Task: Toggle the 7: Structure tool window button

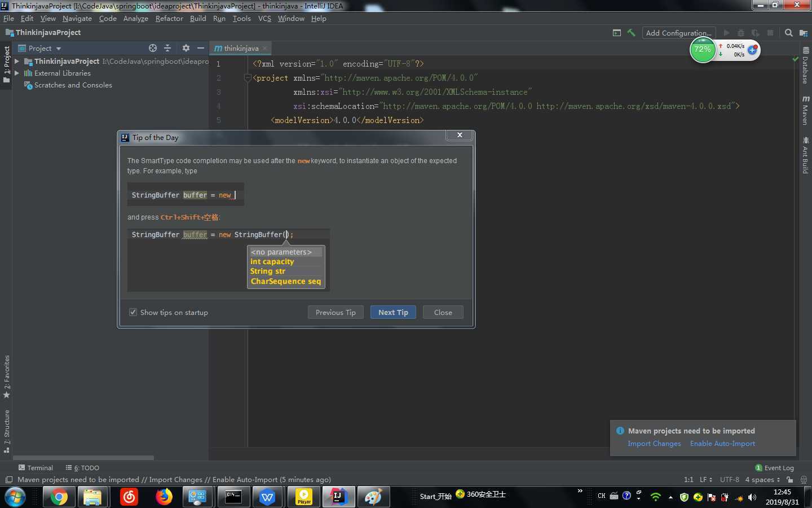Action: [x=6, y=431]
